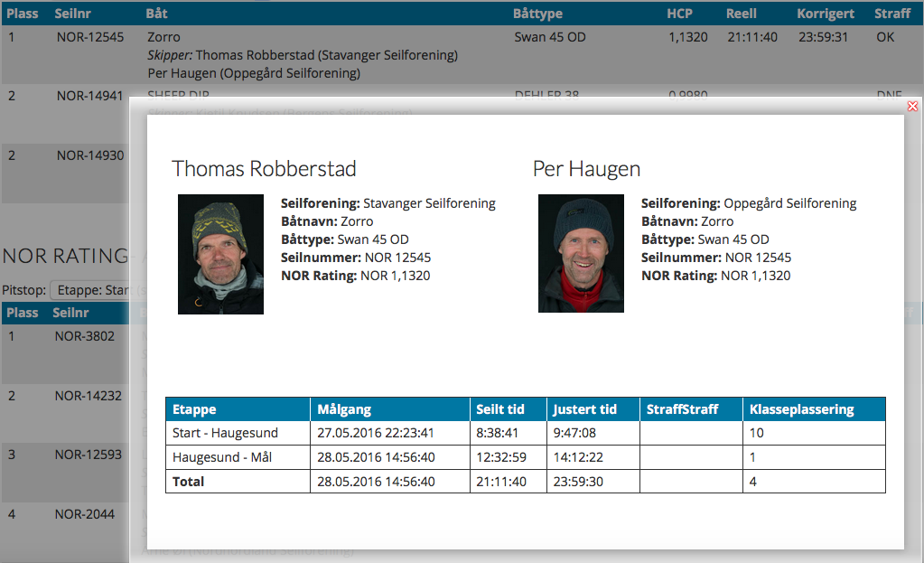Click adjusted time 9:47:08
Image resolution: width=924 pixels, height=563 pixels.
pyautogui.click(x=574, y=433)
